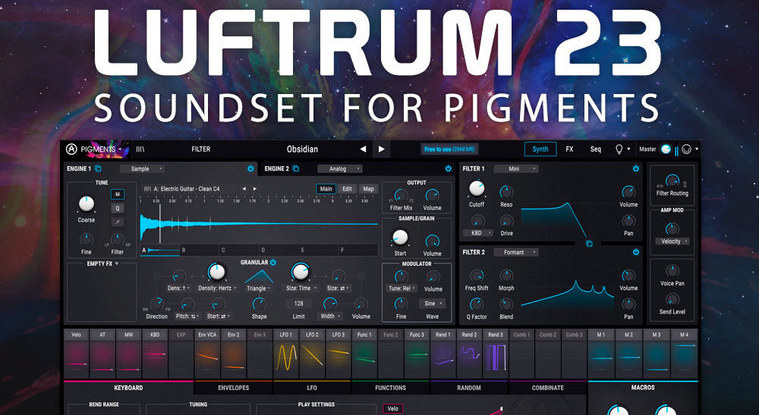Open Engine 1 type dropdown showing Sample
The width and height of the screenshot is (759, 415).
click(142, 169)
